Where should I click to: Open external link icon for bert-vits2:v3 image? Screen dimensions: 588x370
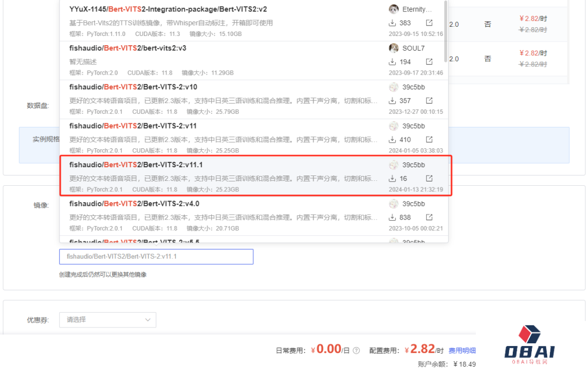430,62
